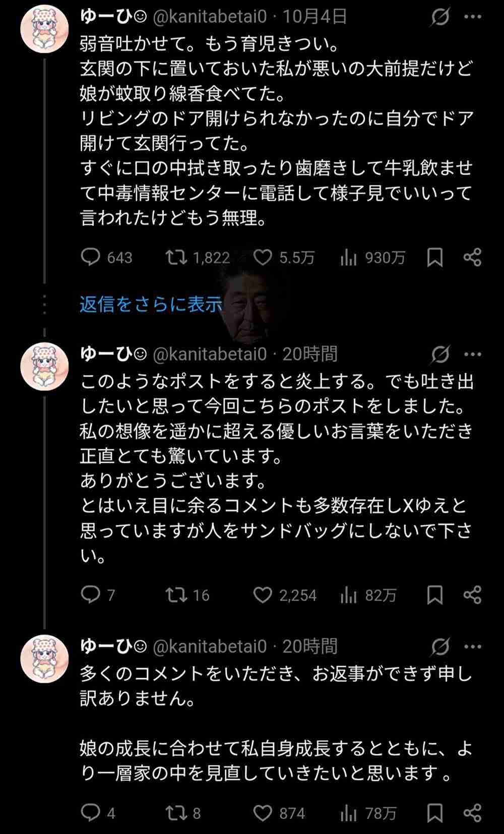Share the post with 82万 views
504x834 pixels.
coord(472,595)
